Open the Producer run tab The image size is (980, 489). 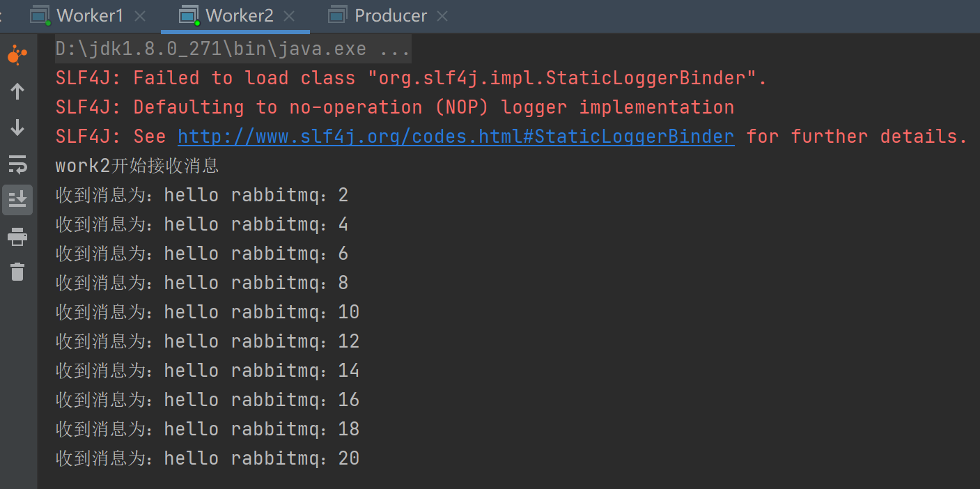[391, 15]
